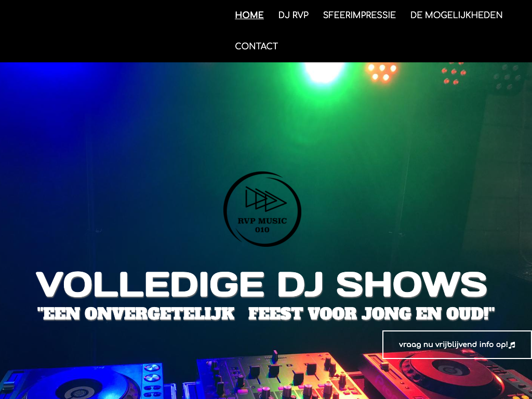Screen dimensions: 532x399
Task: Open the CONTACT page link
Action: pos(256,46)
